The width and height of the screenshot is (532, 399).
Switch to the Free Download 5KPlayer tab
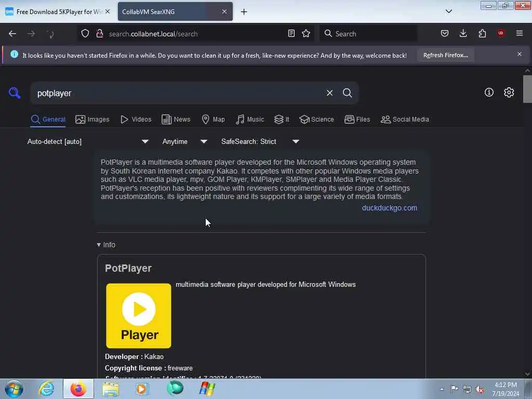point(58,11)
